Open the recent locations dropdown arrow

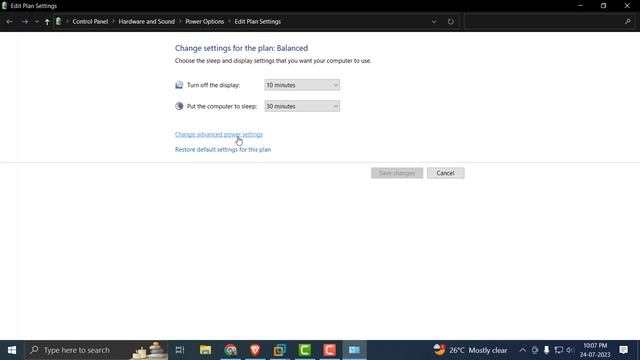[37, 22]
